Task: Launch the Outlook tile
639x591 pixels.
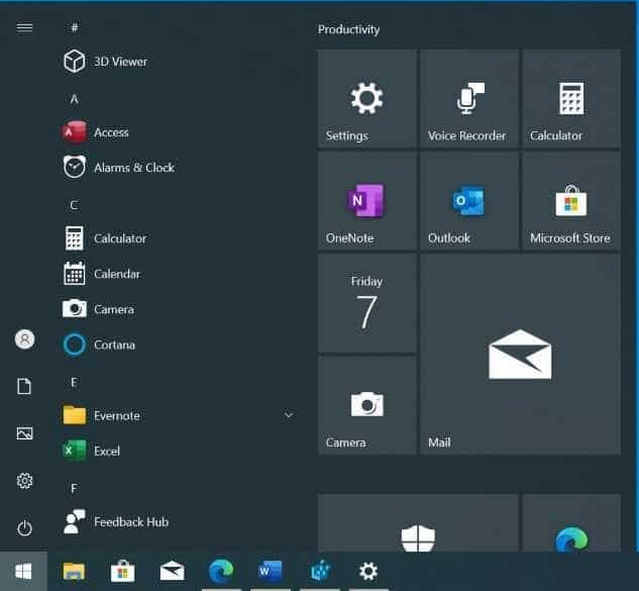Action: coord(469,201)
